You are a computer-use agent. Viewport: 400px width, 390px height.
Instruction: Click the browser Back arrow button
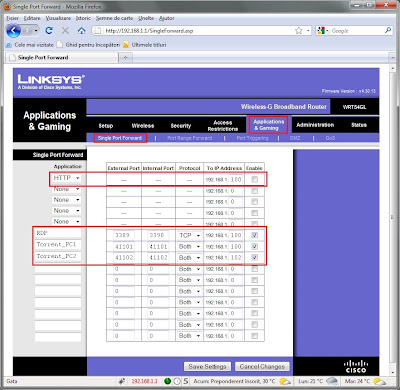(x=13, y=31)
